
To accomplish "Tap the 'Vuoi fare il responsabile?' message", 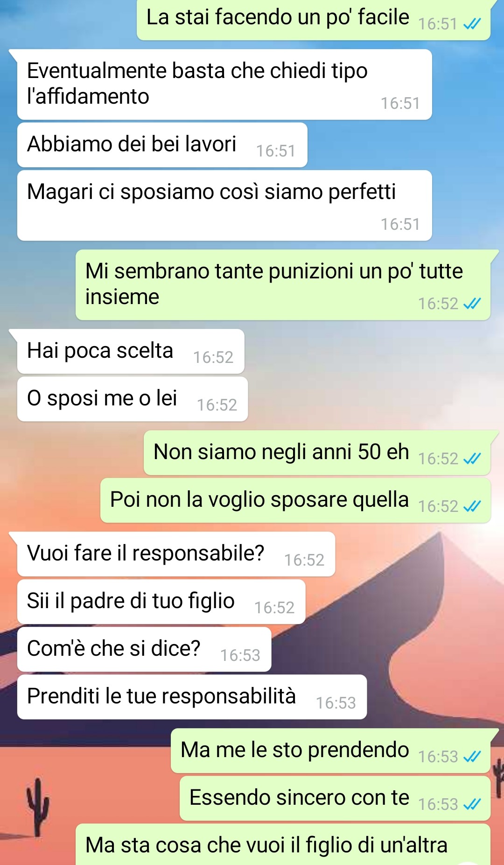I will (176, 554).
